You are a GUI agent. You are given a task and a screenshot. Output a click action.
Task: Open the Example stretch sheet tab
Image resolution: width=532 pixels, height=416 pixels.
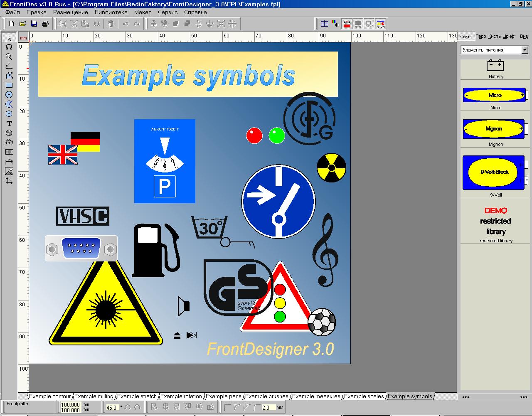[x=137, y=396]
